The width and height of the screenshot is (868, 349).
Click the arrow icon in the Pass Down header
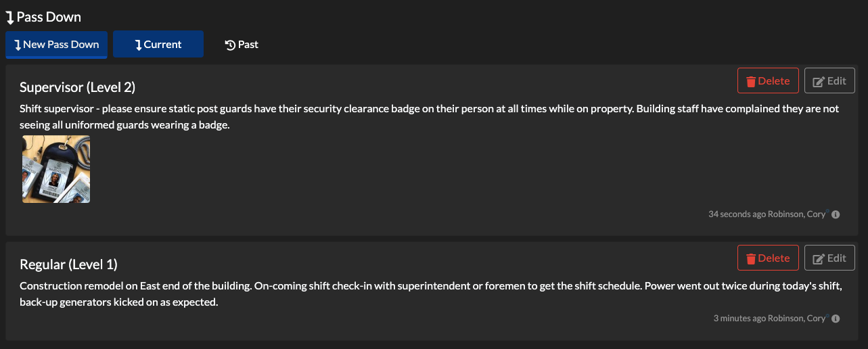[x=9, y=17]
